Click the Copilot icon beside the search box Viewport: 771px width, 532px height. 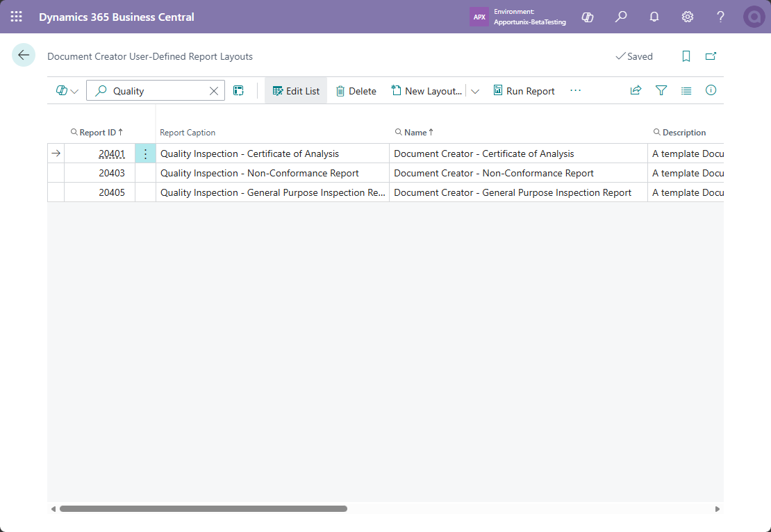point(61,90)
